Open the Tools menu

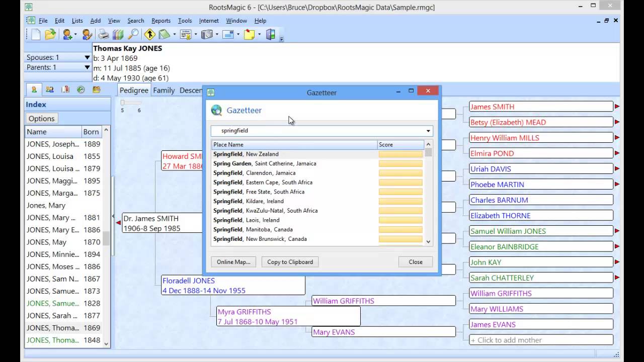[185, 21]
